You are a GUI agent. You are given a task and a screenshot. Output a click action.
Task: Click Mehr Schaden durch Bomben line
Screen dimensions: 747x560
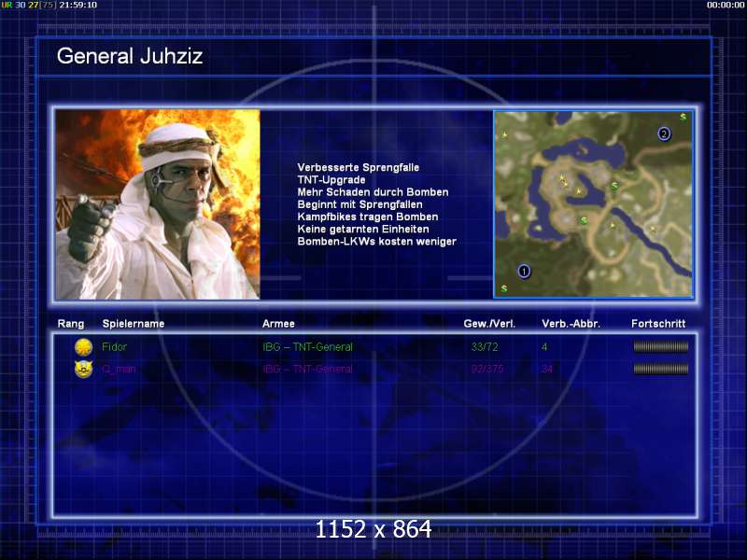[x=373, y=192]
